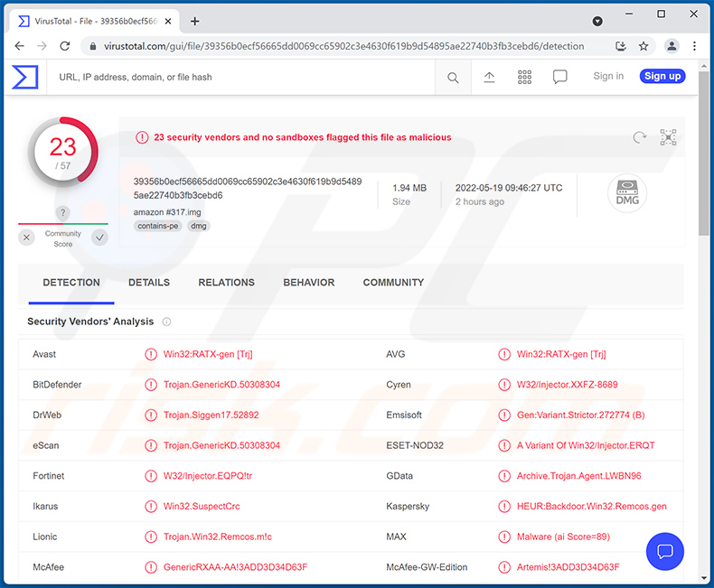Click the Community Score red-green bar

pyautogui.click(x=63, y=224)
